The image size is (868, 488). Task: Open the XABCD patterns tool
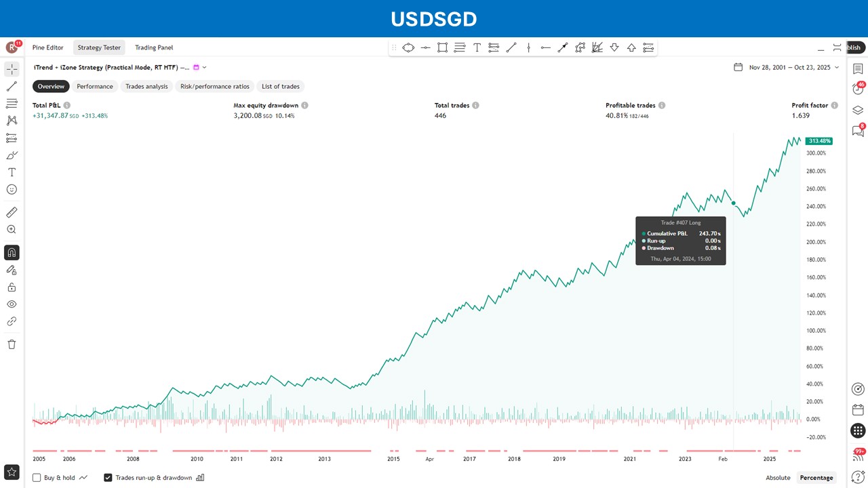point(12,121)
